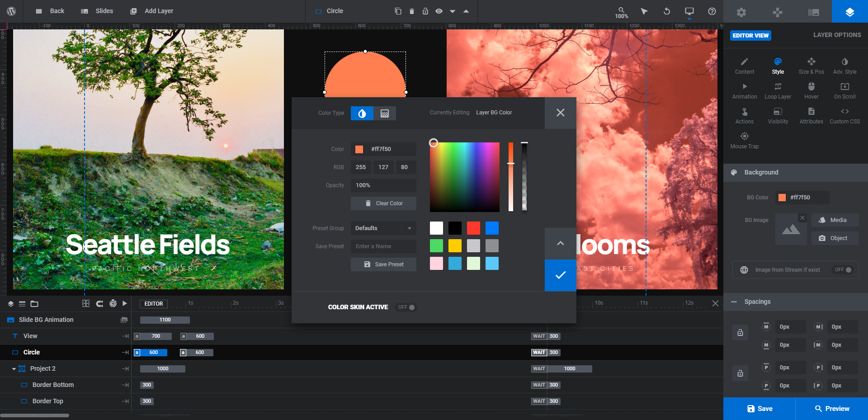Collapse color picker with up chevron
The height and width of the screenshot is (420, 868).
pos(561,244)
